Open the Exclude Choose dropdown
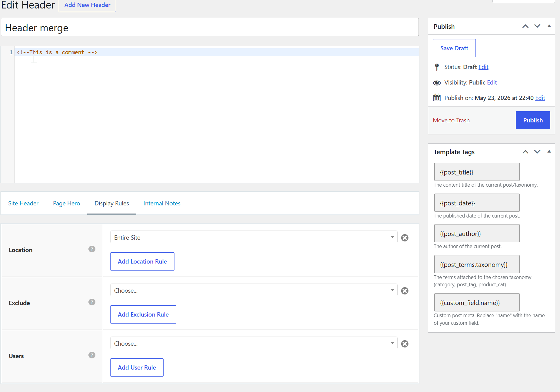 pos(254,290)
